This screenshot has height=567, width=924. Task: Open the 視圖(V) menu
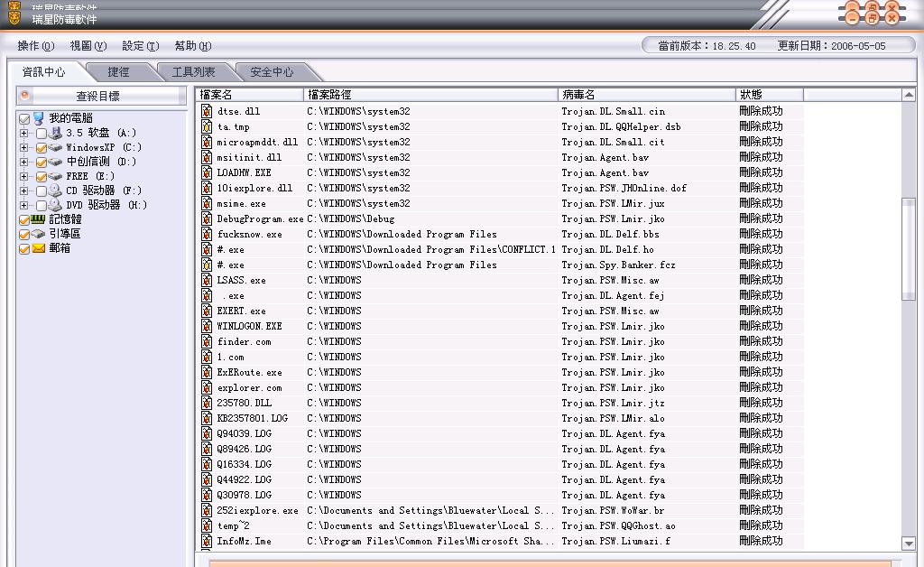tap(88, 45)
